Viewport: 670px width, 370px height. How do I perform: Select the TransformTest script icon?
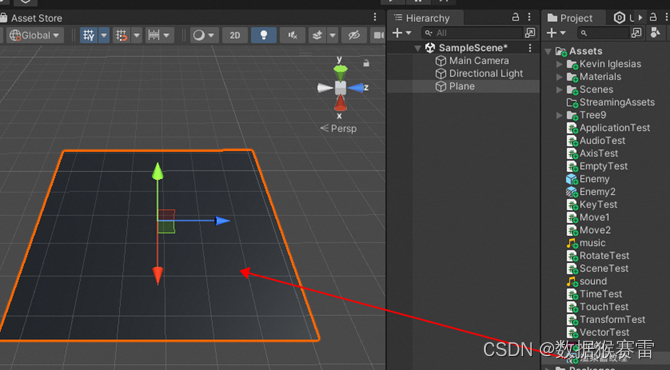click(x=572, y=320)
